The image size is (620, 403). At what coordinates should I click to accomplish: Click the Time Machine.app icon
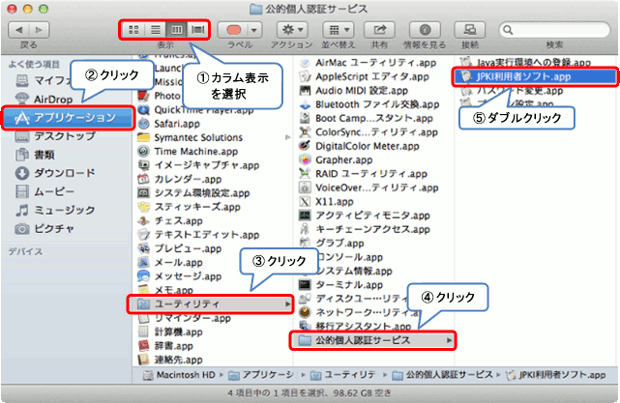pyautogui.click(x=143, y=151)
